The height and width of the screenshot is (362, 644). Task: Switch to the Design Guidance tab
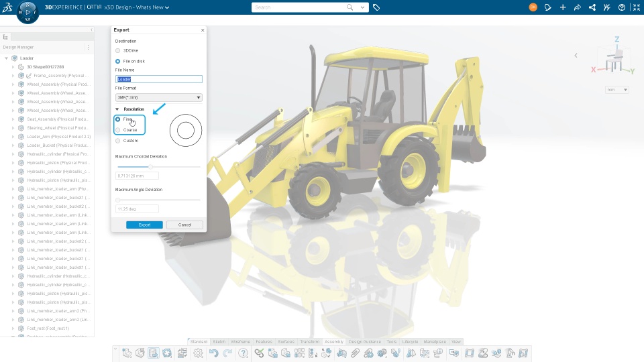pos(364,341)
